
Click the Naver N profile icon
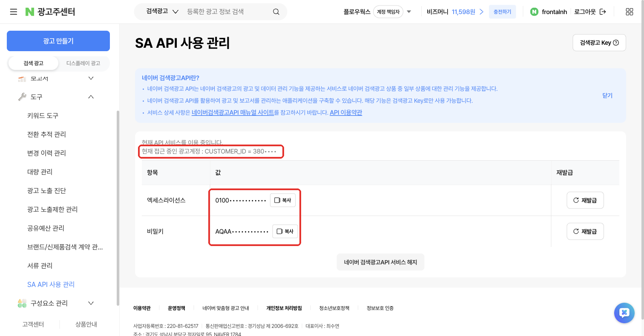(534, 12)
